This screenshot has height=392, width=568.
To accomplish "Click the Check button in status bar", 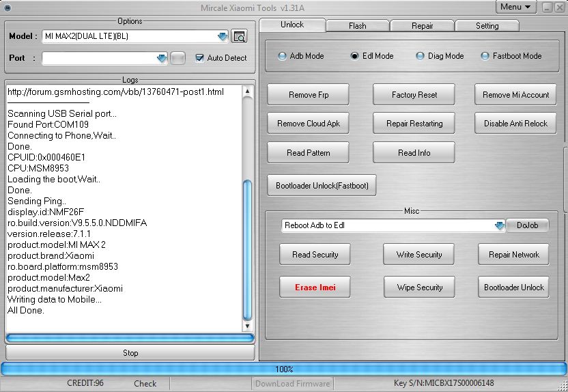I will tap(145, 384).
